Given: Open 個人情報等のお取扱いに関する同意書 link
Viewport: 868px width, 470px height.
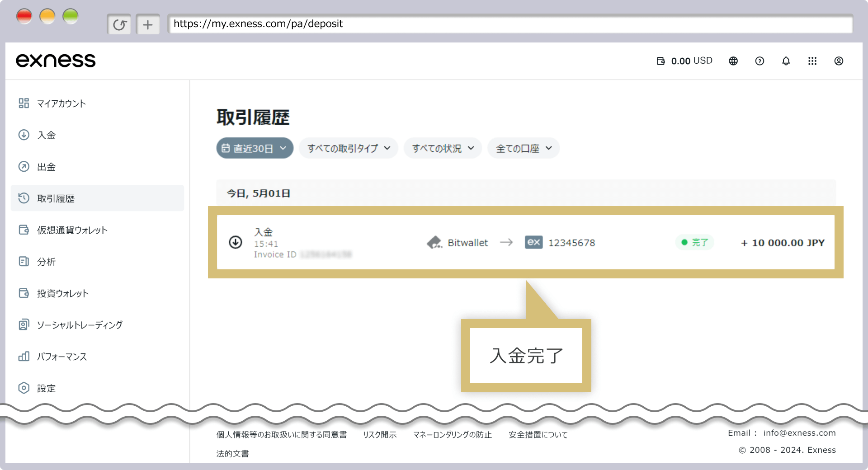Looking at the screenshot, I should tap(281, 435).
